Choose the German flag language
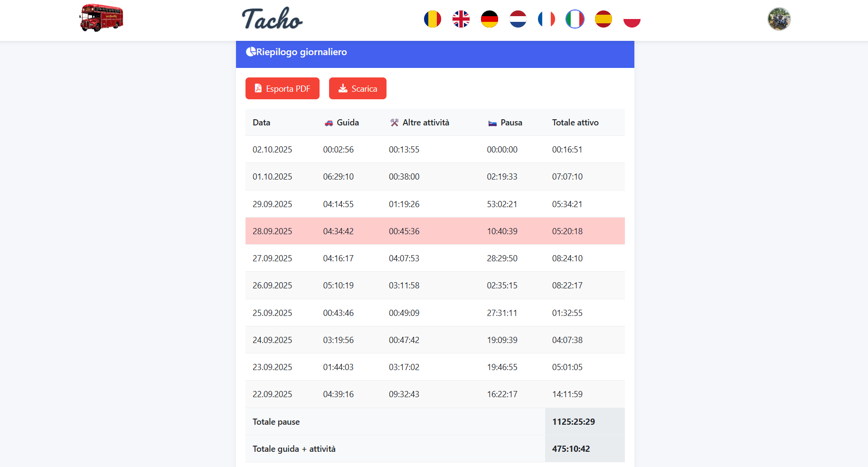Viewport: 868px width, 467px height. tap(489, 19)
